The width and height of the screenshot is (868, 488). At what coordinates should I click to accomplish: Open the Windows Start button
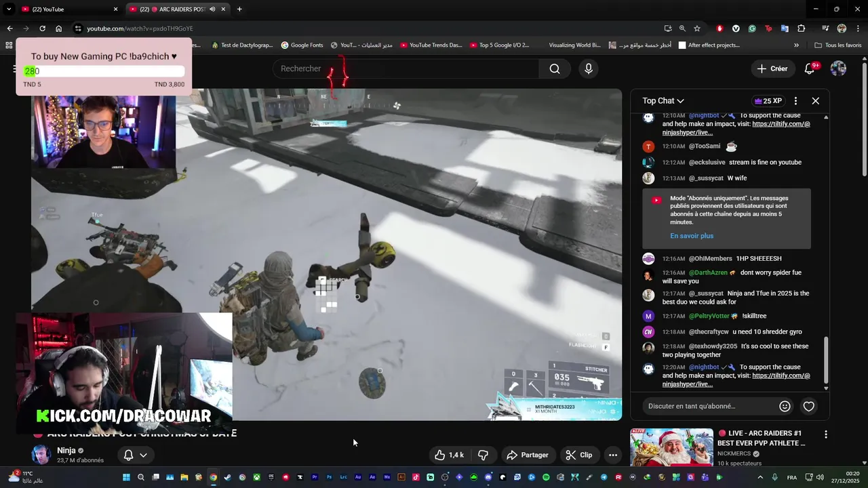pos(126,477)
